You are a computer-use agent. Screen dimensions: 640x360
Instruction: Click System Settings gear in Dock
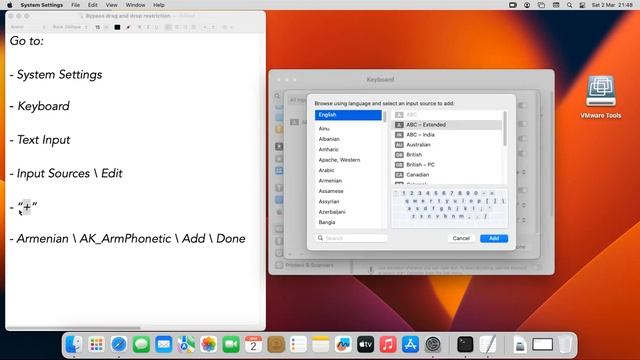[433, 344]
